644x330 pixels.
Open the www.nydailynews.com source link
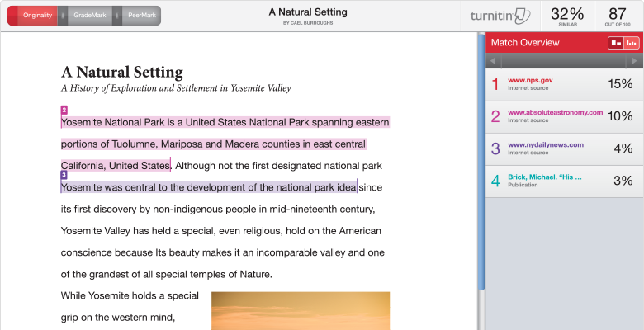pyautogui.click(x=545, y=144)
